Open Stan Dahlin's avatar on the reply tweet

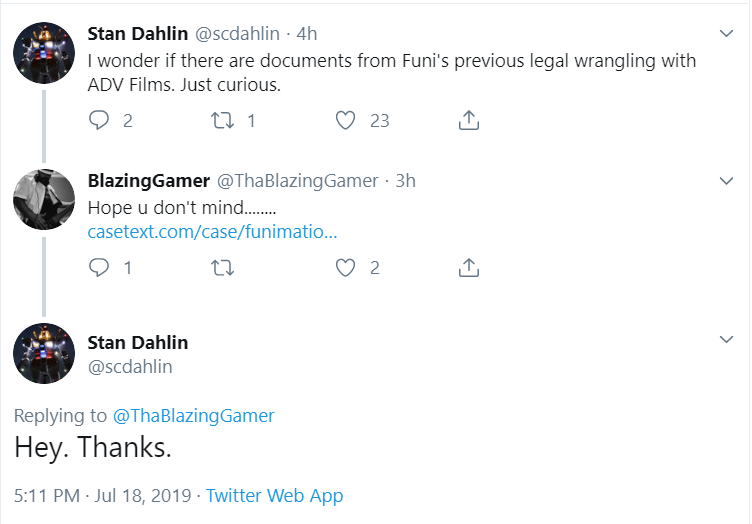44,353
